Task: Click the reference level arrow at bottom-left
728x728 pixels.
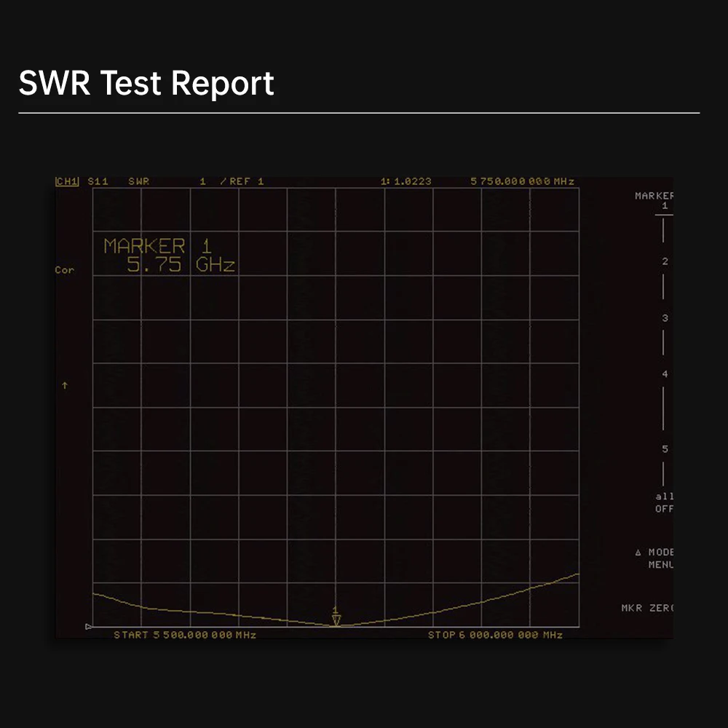Action: coord(89,626)
